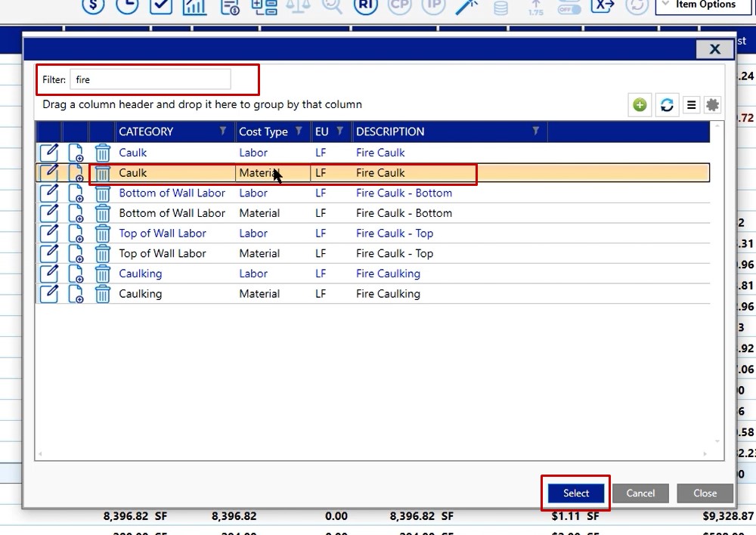Screen dimensions: 756x535
Task: Open the CATEGORY column filter
Action: (223, 131)
